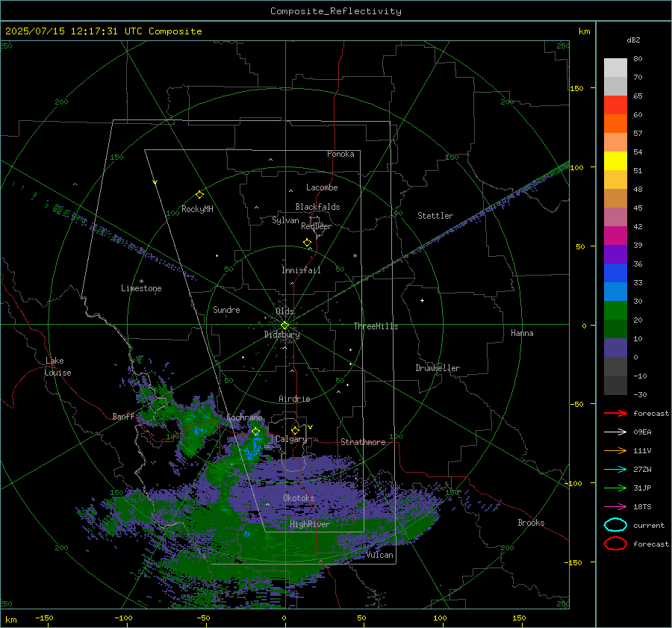Click the dBZ legend heading

click(x=633, y=40)
